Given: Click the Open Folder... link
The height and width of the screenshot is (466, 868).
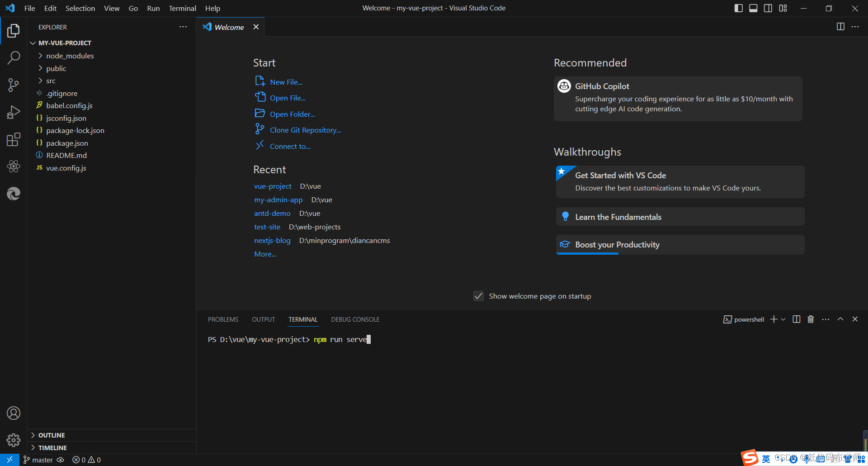Looking at the screenshot, I should click(292, 114).
